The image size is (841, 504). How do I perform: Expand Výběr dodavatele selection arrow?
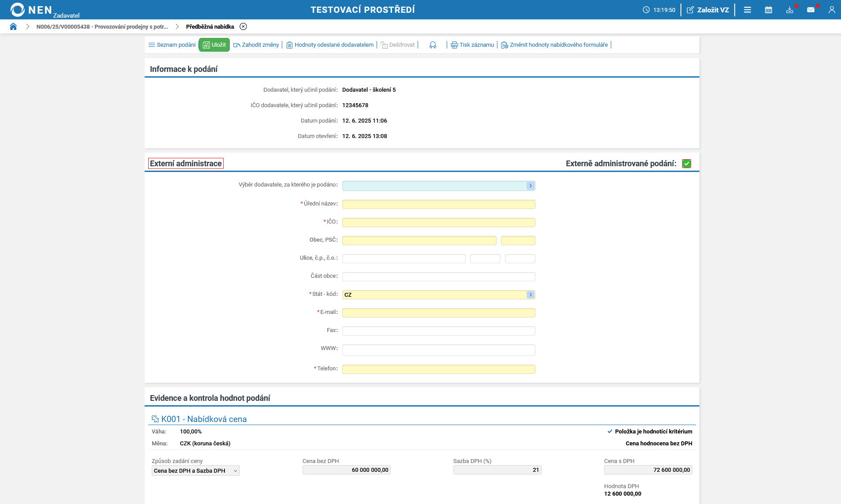point(531,186)
